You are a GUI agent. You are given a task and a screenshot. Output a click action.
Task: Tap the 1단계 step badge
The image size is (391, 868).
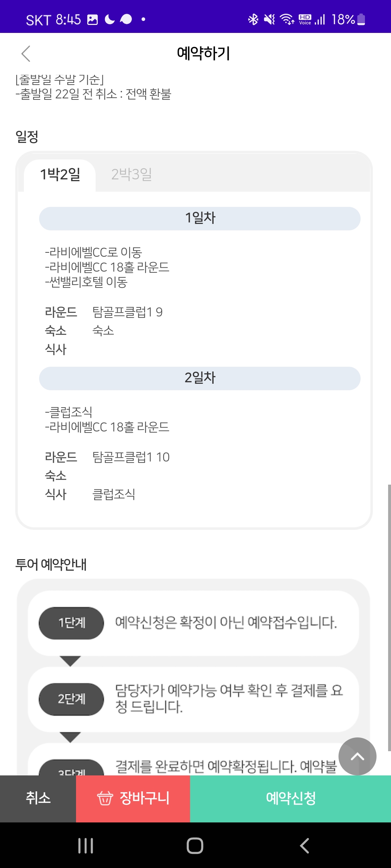pos(71,623)
